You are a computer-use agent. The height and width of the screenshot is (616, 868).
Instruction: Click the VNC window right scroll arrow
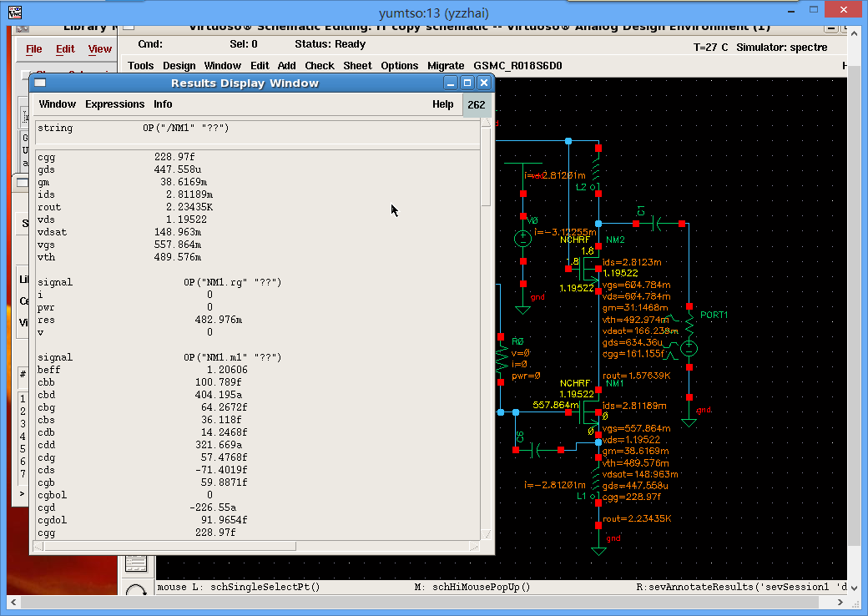840,602
